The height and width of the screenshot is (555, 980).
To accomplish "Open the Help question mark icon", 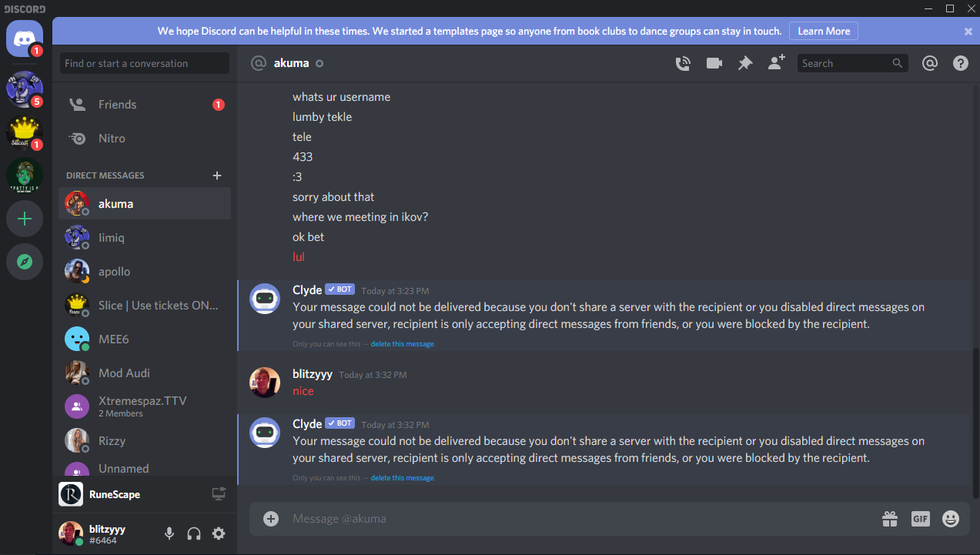I will [x=961, y=64].
